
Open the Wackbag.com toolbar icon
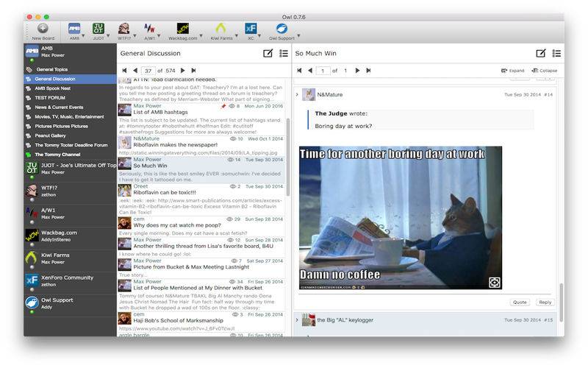[x=182, y=29]
